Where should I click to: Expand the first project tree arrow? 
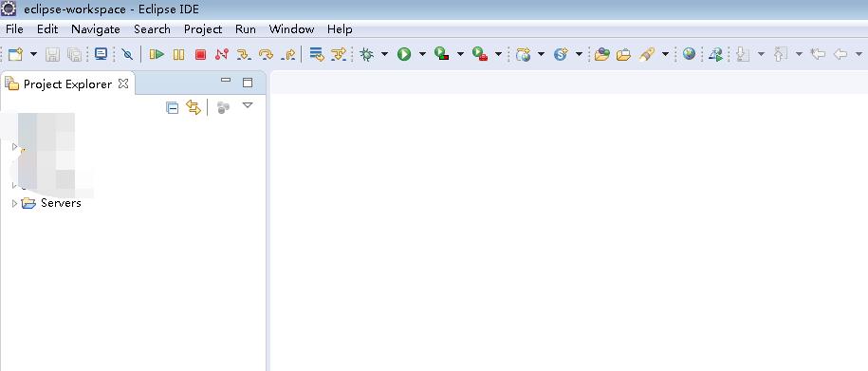pyautogui.click(x=14, y=147)
